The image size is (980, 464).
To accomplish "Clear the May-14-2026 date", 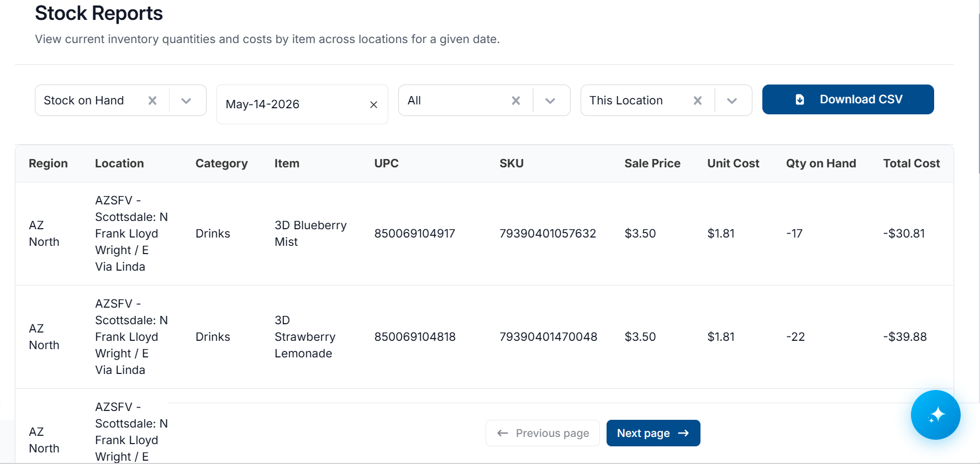I will (373, 104).
